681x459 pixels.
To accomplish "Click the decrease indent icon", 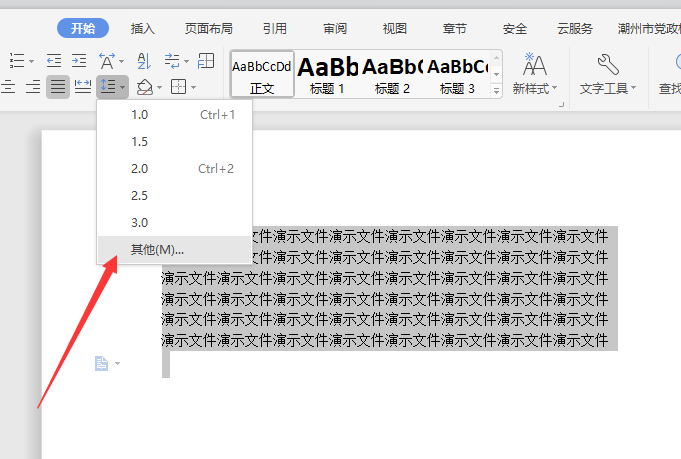I will click(54, 61).
